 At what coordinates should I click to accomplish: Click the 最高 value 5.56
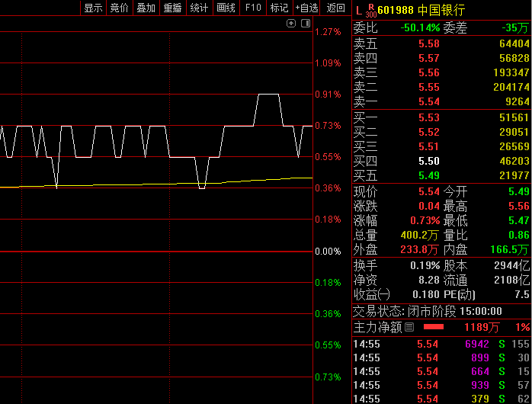pyautogui.click(x=519, y=206)
